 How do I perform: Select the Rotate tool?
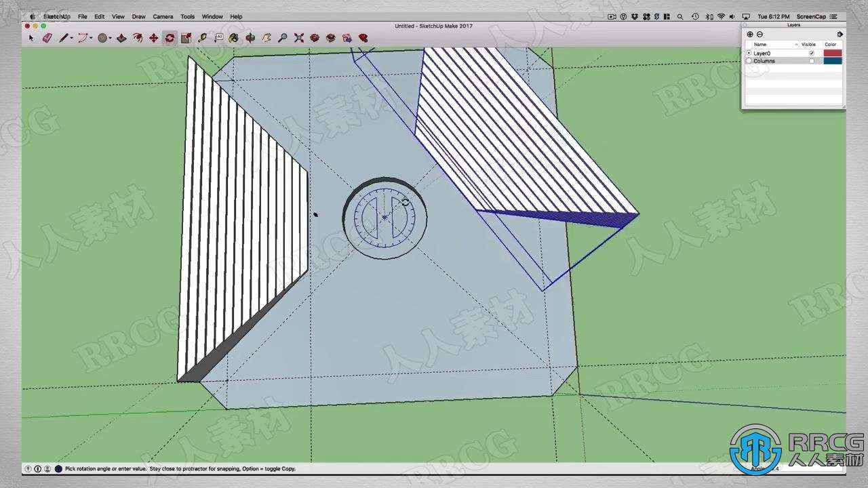(x=169, y=38)
